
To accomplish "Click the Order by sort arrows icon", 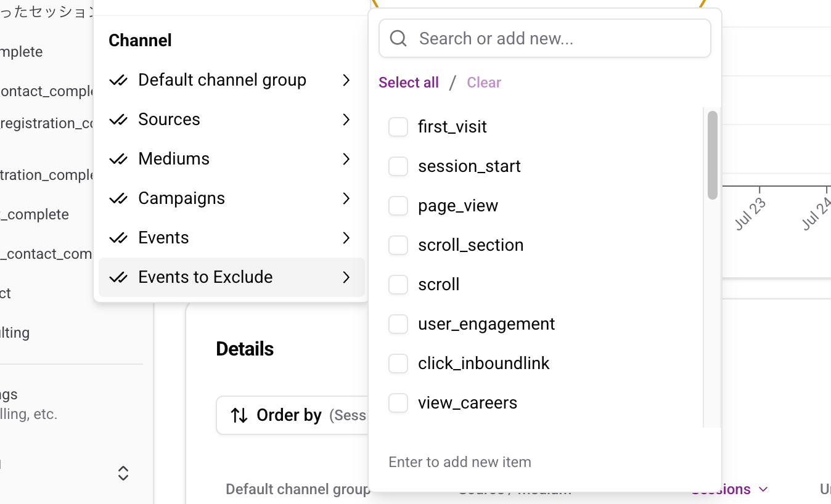I will tap(239, 415).
